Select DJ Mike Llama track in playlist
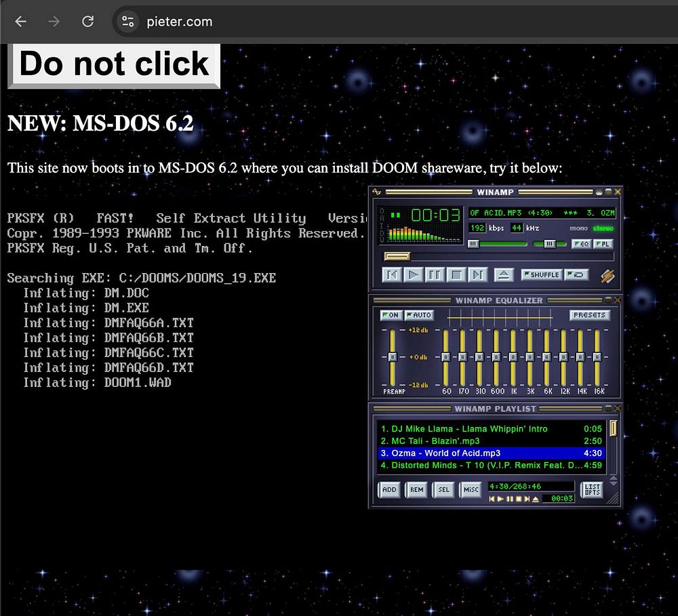678x616 pixels. (x=491, y=429)
